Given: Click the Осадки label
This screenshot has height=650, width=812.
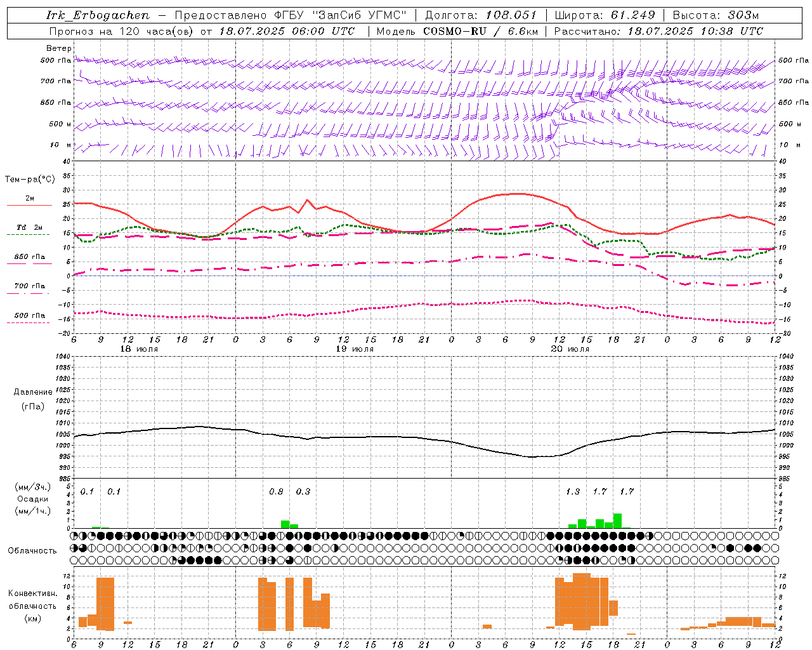Looking at the screenshot, I should [33, 499].
